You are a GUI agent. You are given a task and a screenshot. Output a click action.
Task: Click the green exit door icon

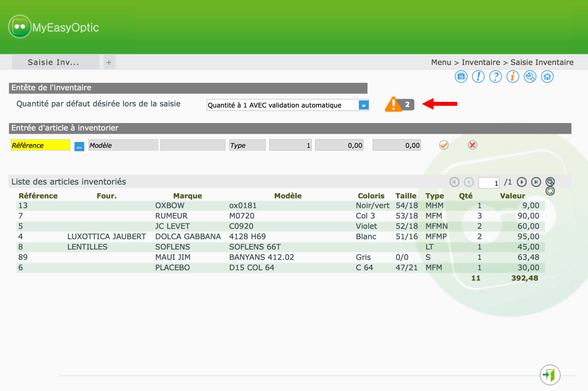pos(550,375)
